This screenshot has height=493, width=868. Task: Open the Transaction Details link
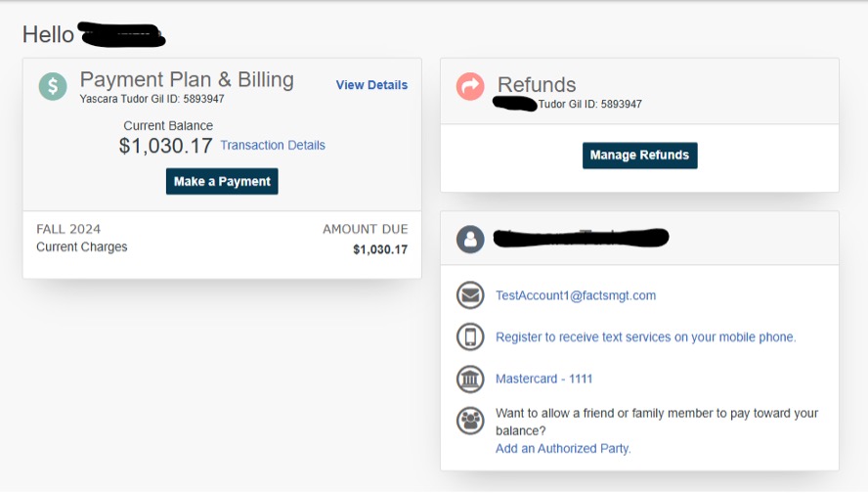[x=273, y=145]
